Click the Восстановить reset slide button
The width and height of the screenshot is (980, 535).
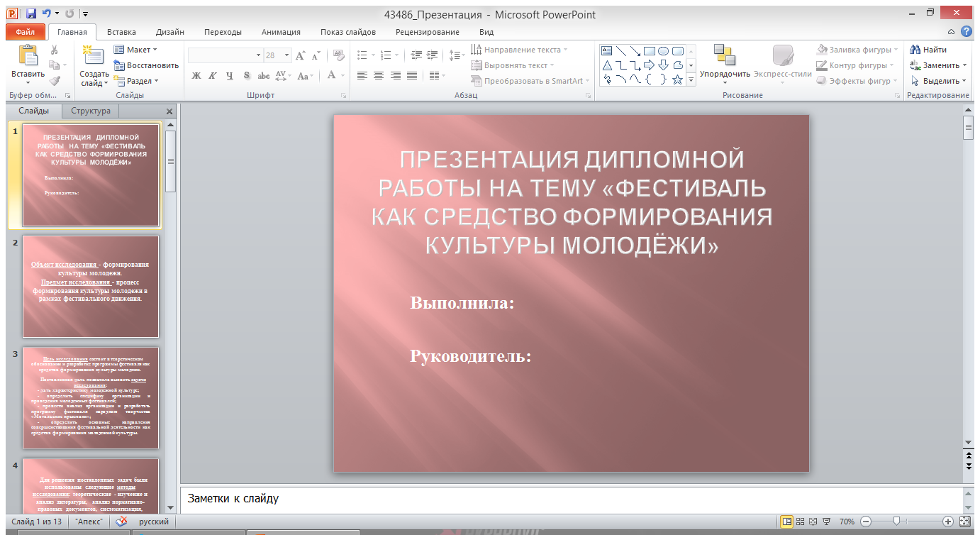(x=146, y=65)
